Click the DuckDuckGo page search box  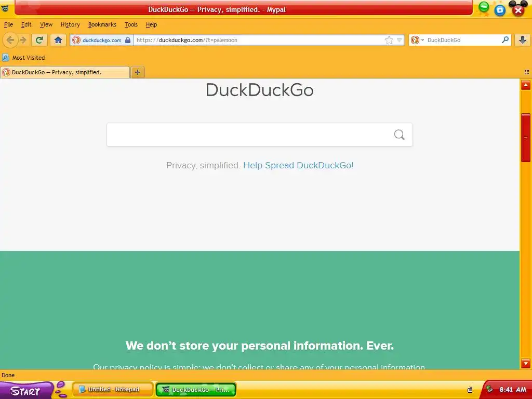260,135
